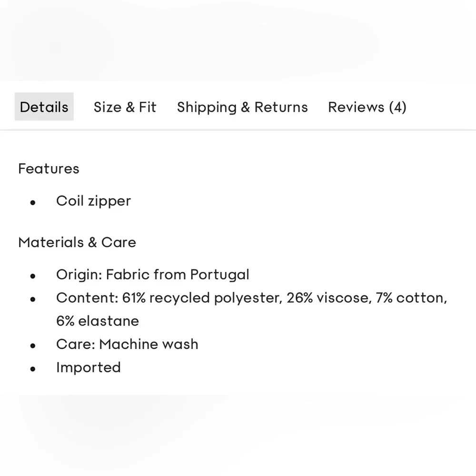Click the bullet beside Imported
The width and height of the screenshot is (476, 476).
(x=33, y=369)
